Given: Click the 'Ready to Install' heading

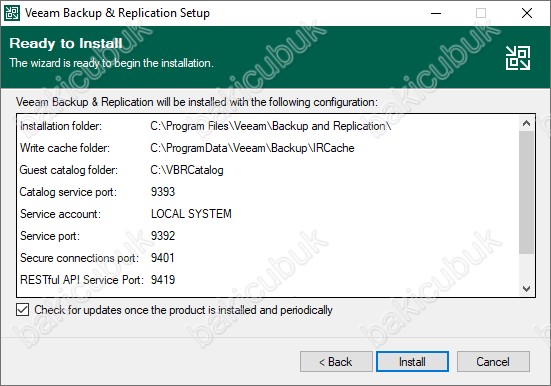Looking at the screenshot, I should point(66,43).
